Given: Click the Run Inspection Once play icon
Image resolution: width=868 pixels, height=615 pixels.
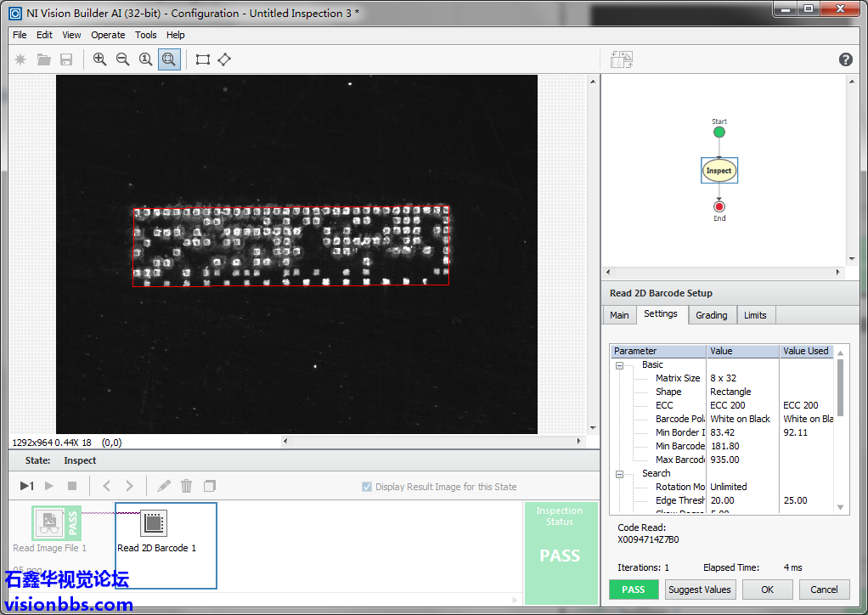Looking at the screenshot, I should pos(26,486).
